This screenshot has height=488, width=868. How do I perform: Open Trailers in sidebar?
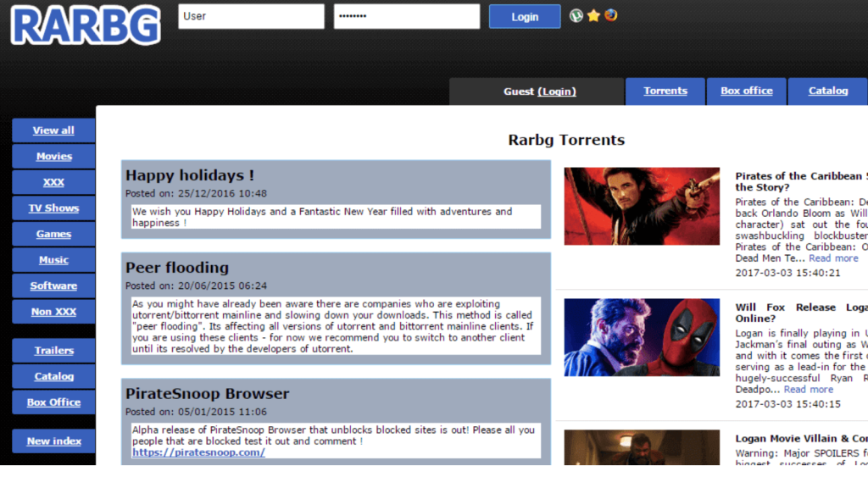click(53, 350)
